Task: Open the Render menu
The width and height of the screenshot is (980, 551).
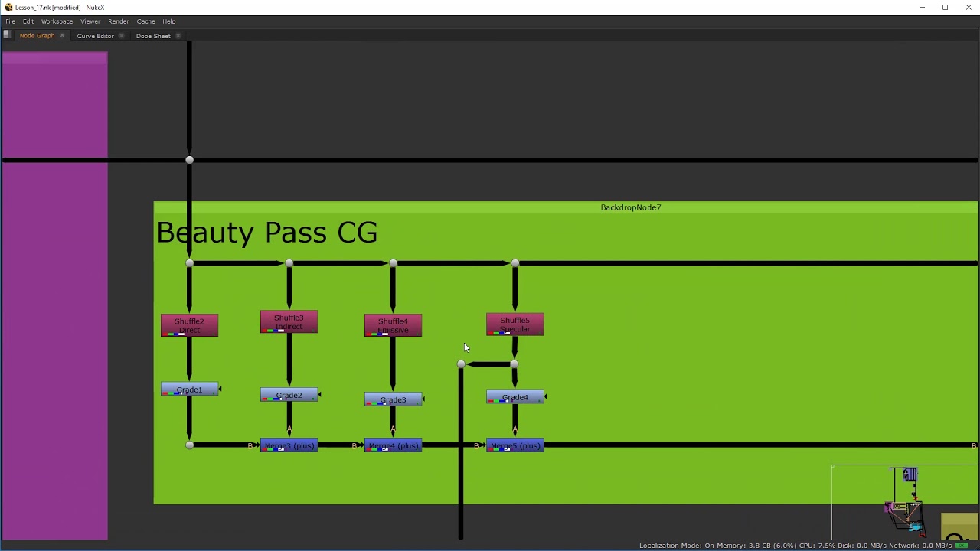Action: (119, 21)
